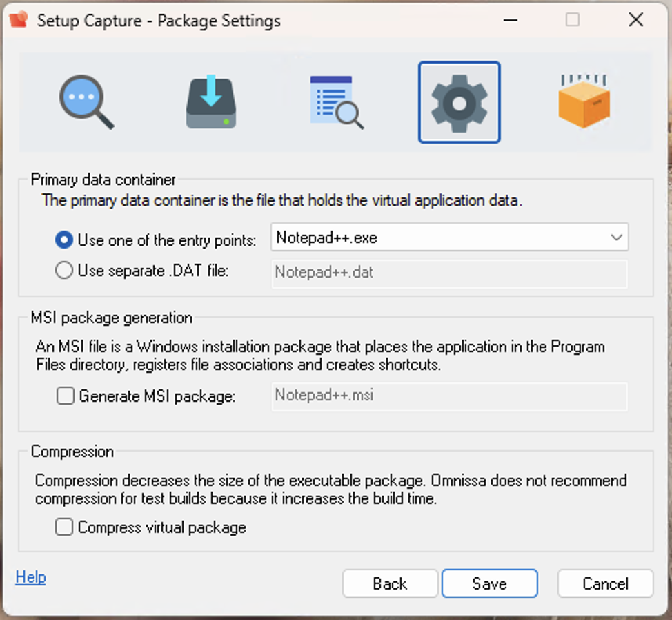Check 'Compress virtual package'
The height and width of the screenshot is (620, 672).
click(63, 527)
